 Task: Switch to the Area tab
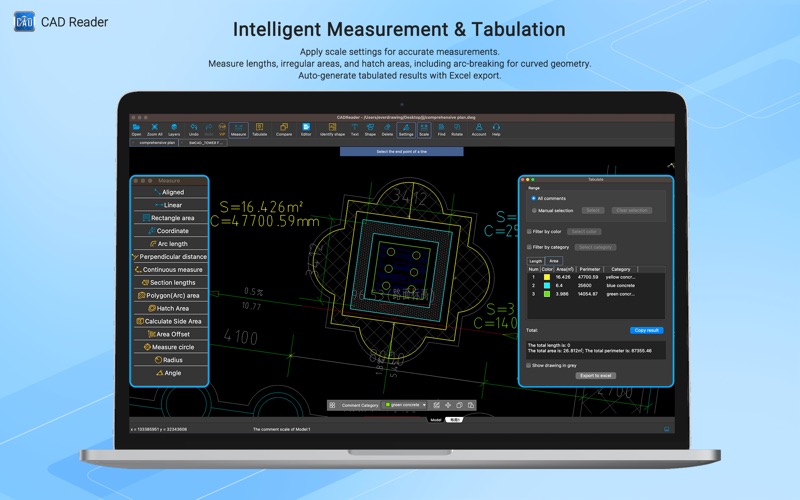tap(554, 261)
